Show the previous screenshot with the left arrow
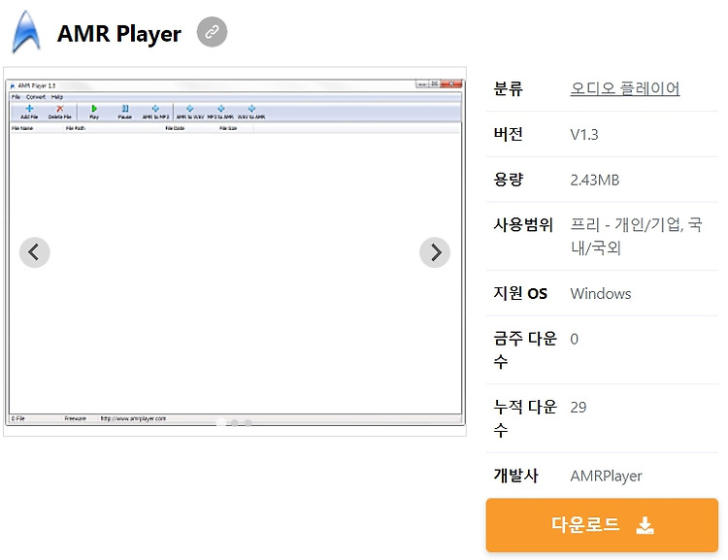Image resolution: width=728 pixels, height=560 pixels. [x=34, y=252]
